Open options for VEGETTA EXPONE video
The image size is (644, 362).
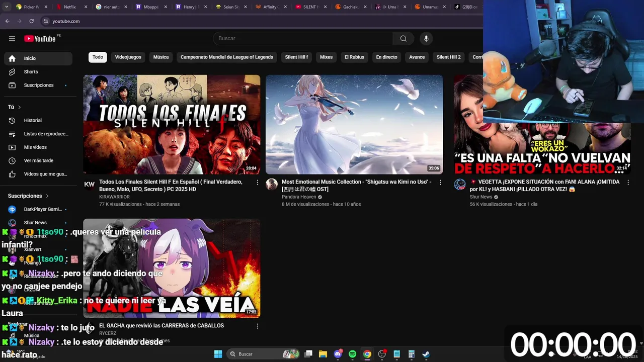click(x=628, y=183)
